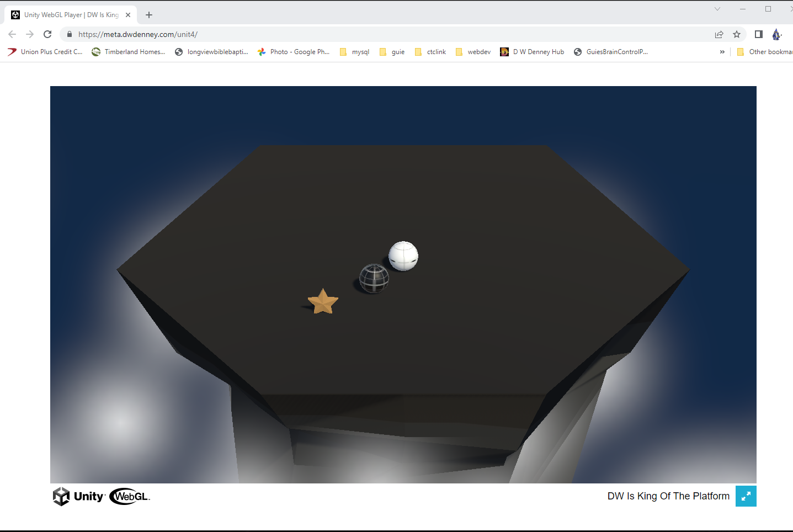Open the mysql bookmark folder
This screenshot has height=532, width=793.
point(354,52)
